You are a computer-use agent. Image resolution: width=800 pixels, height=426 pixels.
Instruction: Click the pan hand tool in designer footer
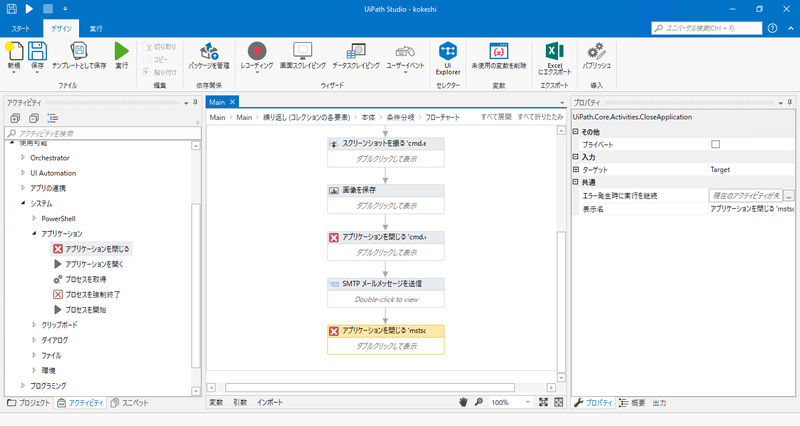(463, 402)
